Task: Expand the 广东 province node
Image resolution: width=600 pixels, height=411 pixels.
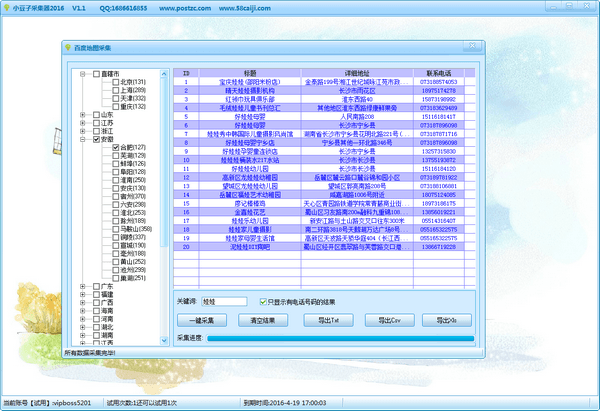Action: click(84, 286)
